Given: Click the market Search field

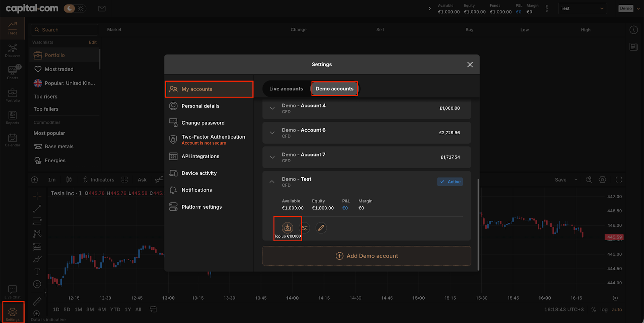Looking at the screenshot, I should tap(64, 30).
